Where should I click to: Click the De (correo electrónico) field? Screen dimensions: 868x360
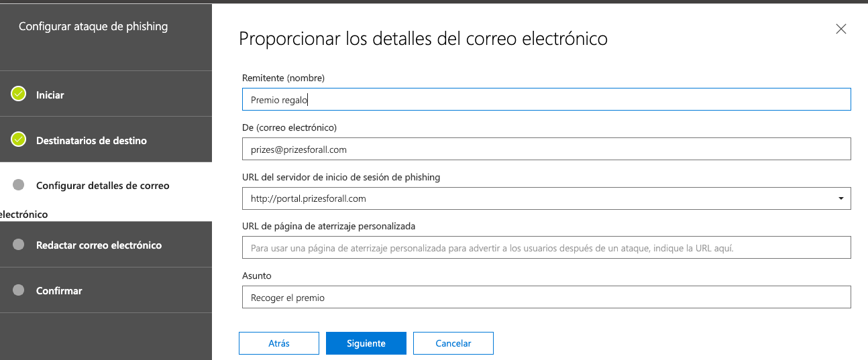click(x=546, y=149)
